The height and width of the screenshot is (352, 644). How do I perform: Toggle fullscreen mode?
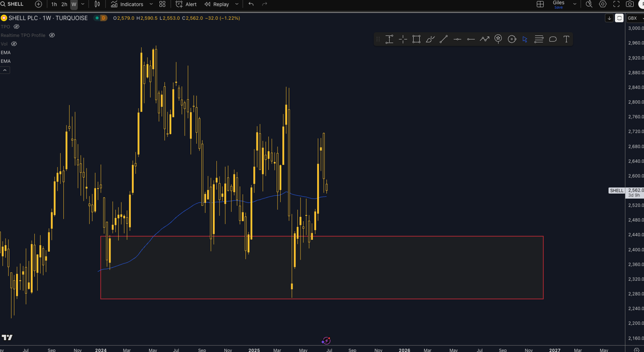[x=616, y=4]
